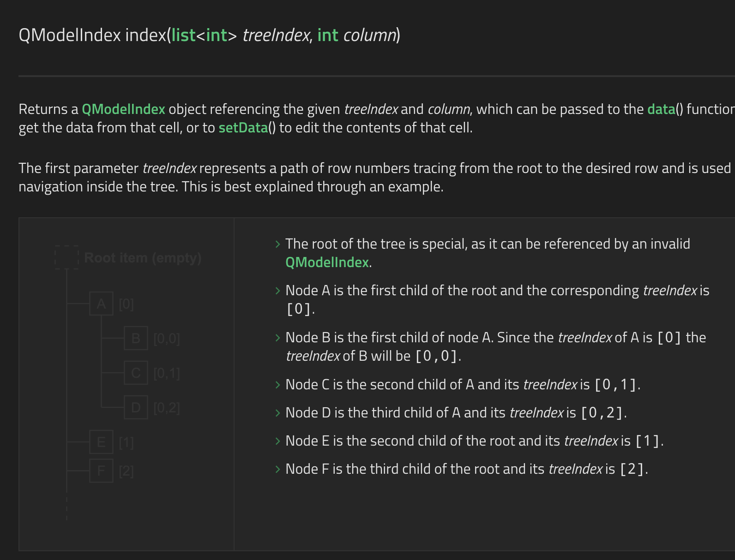This screenshot has width=735, height=560.
Task: Click the chevron bullet beside 'Node F is the third child'
Action: click(x=277, y=469)
